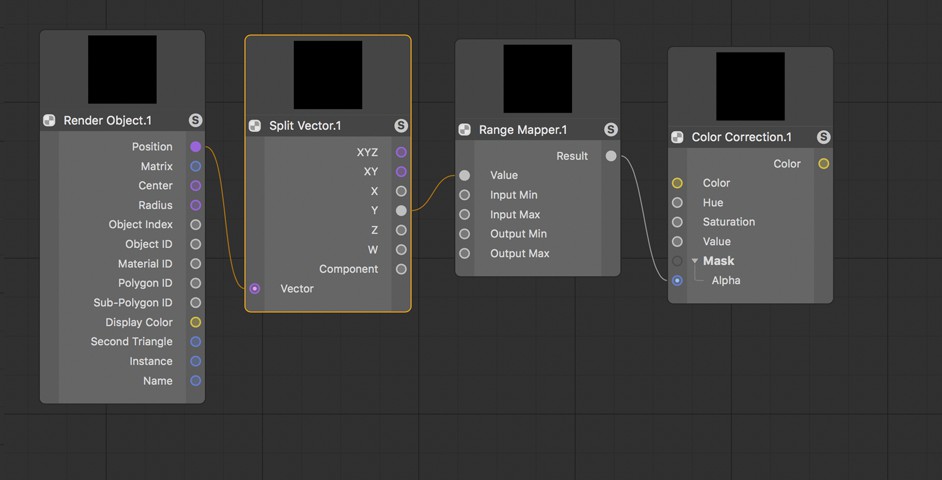The height and width of the screenshot is (480, 942).
Task: Click the Sub-Polygon ID output port
Action: [195, 303]
